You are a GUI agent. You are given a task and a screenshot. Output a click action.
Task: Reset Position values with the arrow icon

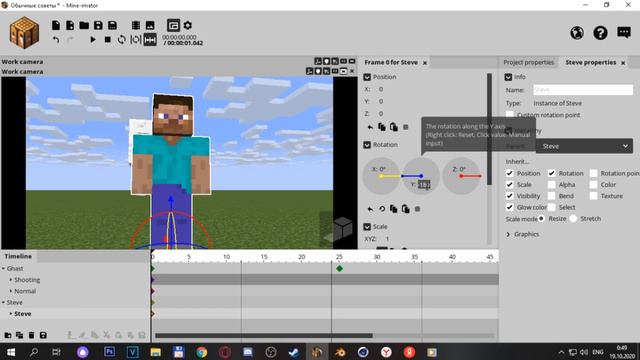coord(370,127)
